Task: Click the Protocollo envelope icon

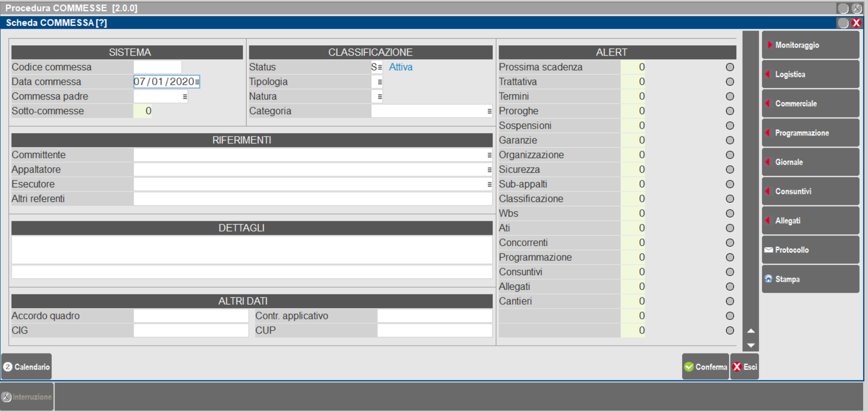Action: [x=769, y=250]
